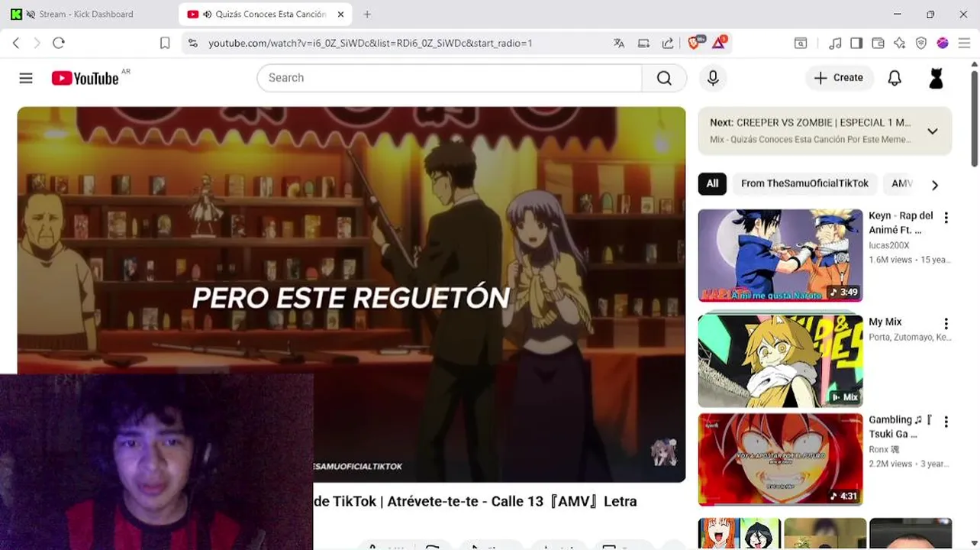Image resolution: width=980 pixels, height=550 pixels.
Task: Go to the YouTube home logo
Action: pyautogui.click(x=85, y=78)
